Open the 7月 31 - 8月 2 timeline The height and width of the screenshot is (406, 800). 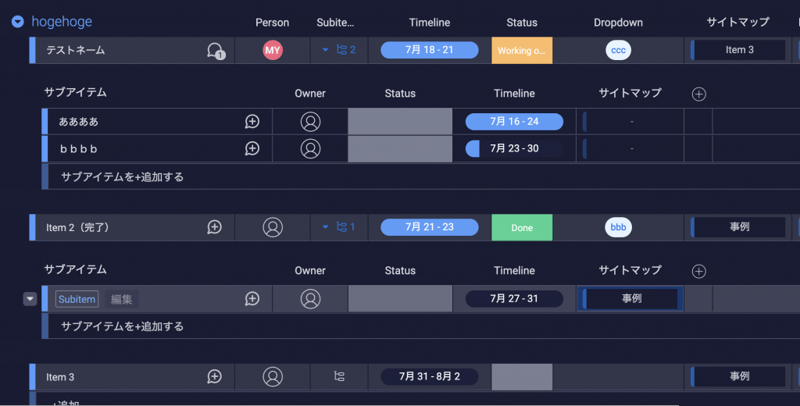point(429,377)
